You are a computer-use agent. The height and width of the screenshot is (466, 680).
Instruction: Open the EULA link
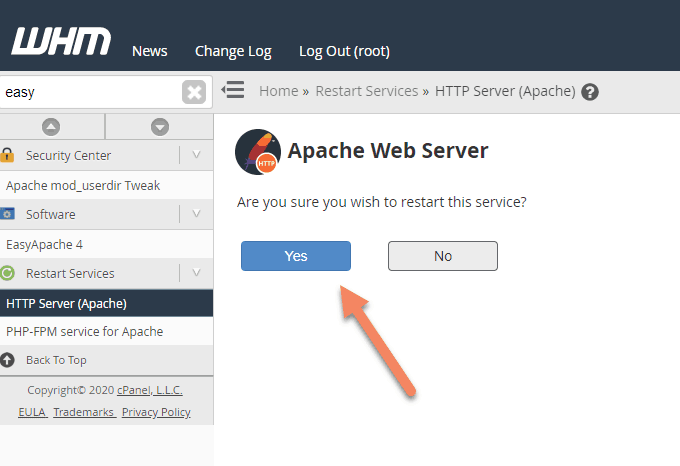click(x=33, y=412)
